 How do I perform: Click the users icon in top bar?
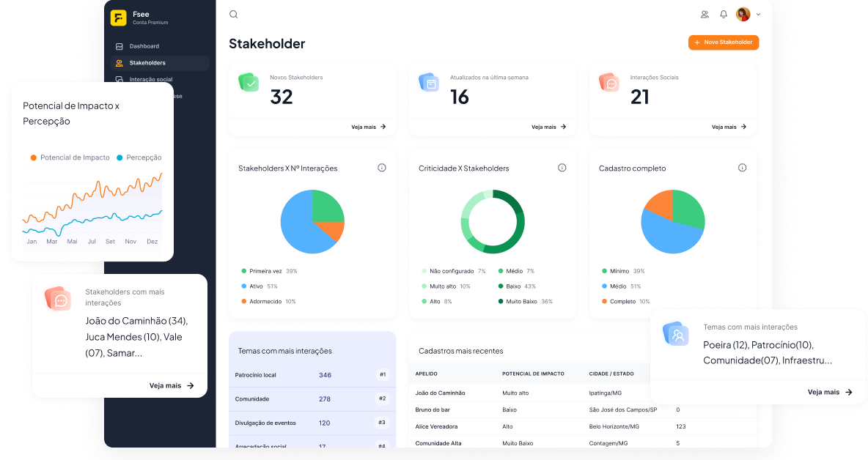705,14
